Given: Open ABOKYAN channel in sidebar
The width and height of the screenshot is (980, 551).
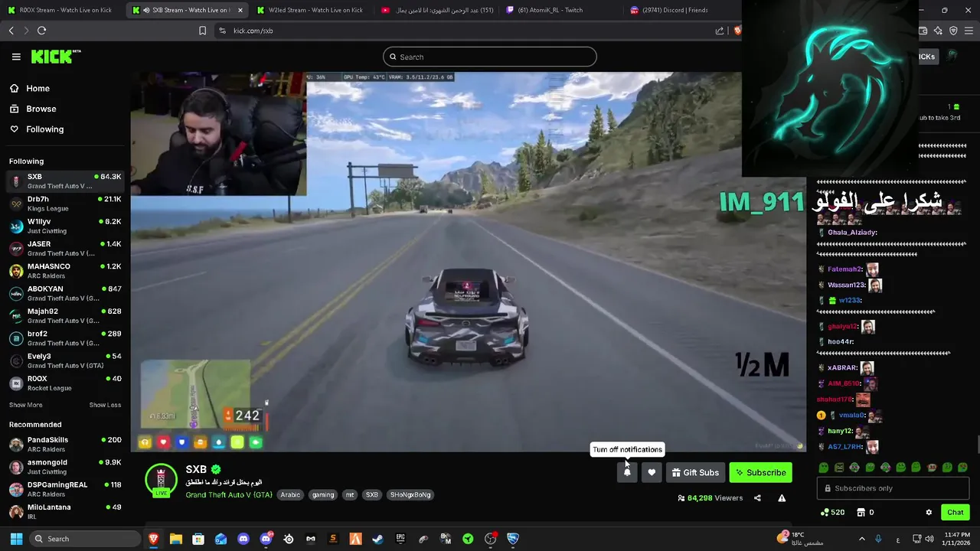Looking at the screenshot, I should 65,293.
